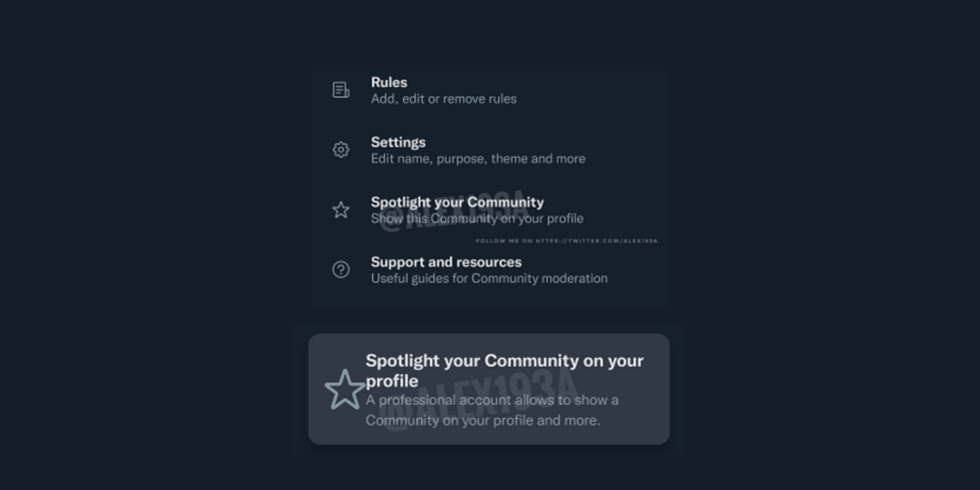
Task: Open Support and resources
Action: [446, 261]
